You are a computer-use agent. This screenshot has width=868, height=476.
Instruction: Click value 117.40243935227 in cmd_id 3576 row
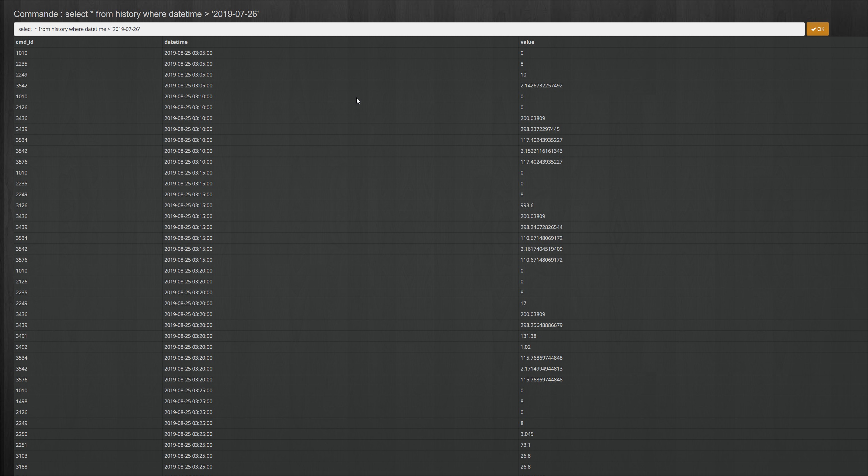pos(541,162)
